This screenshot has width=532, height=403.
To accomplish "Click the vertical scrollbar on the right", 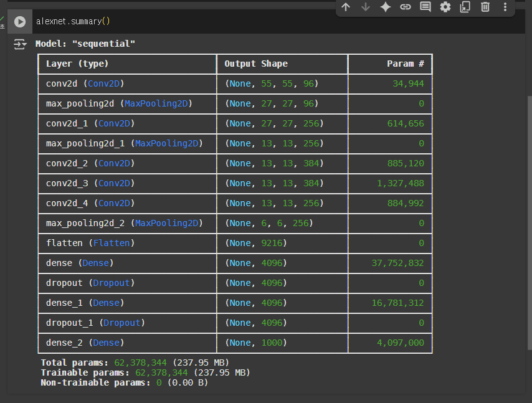I will [530, 222].
